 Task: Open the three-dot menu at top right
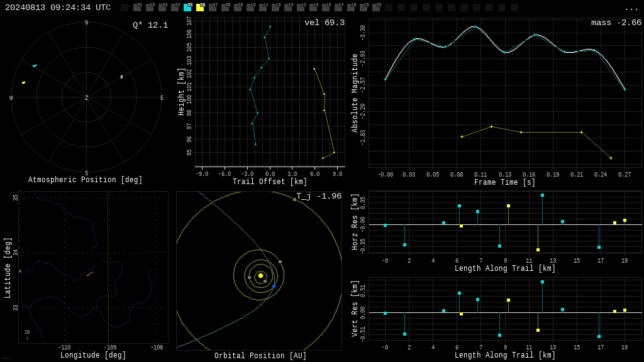(x=631, y=9)
